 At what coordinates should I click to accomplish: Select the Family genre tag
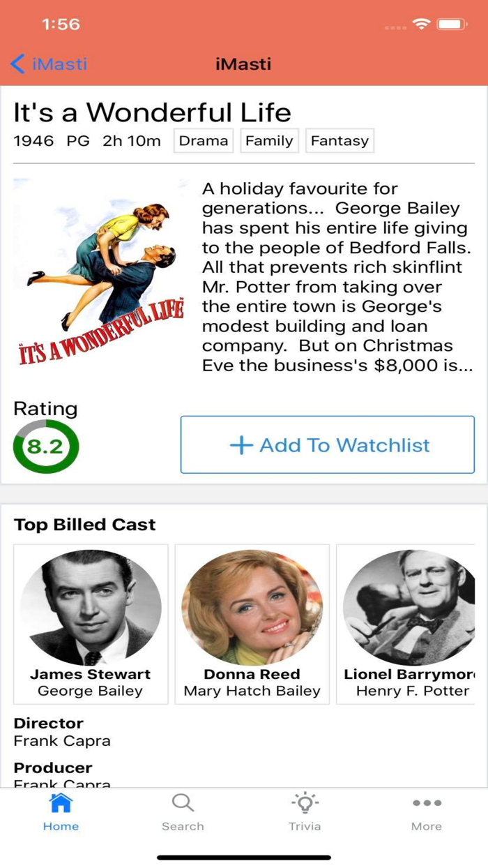point(269,141)
